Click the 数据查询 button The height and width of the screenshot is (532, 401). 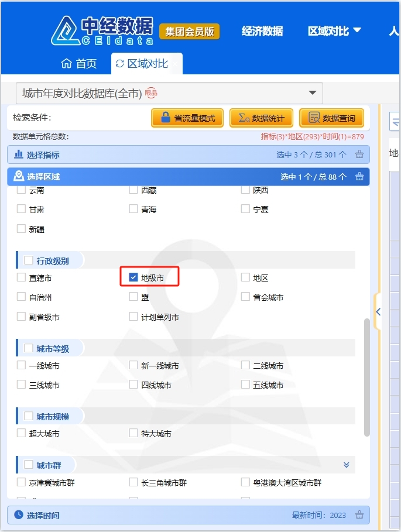pyautogui.click(x=331, y=118)
